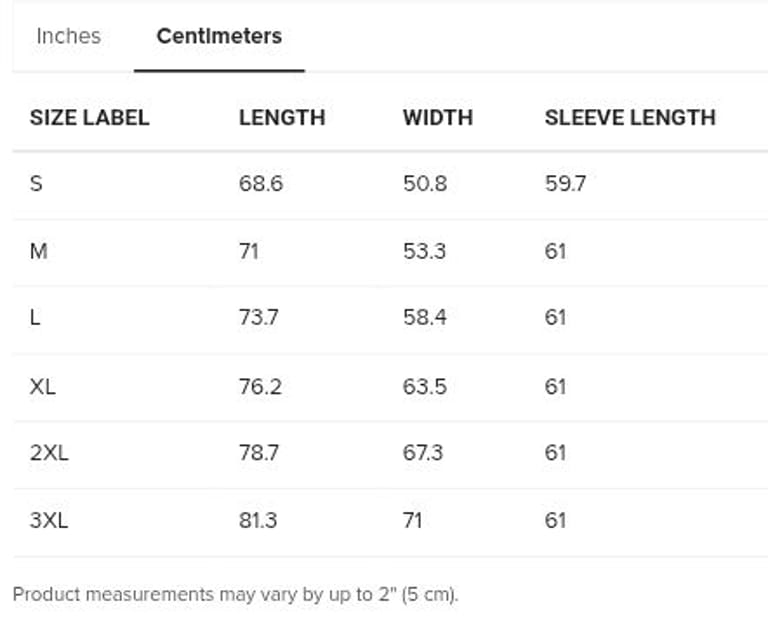Click the 59.7 sleeve length value
Image resolution: width=768 pixels, height=639 pixels.
click(x=565, y=184)
